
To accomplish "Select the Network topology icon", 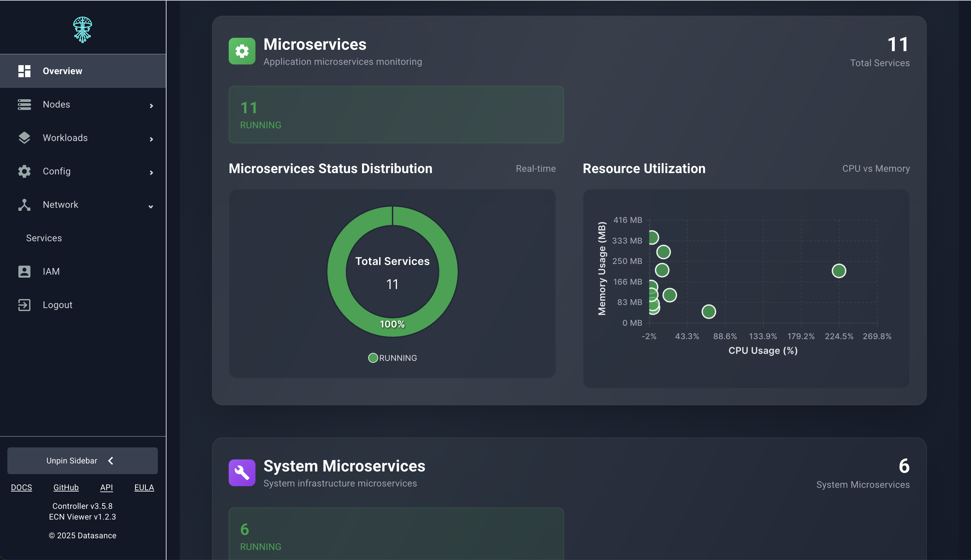I will point(24,204).
